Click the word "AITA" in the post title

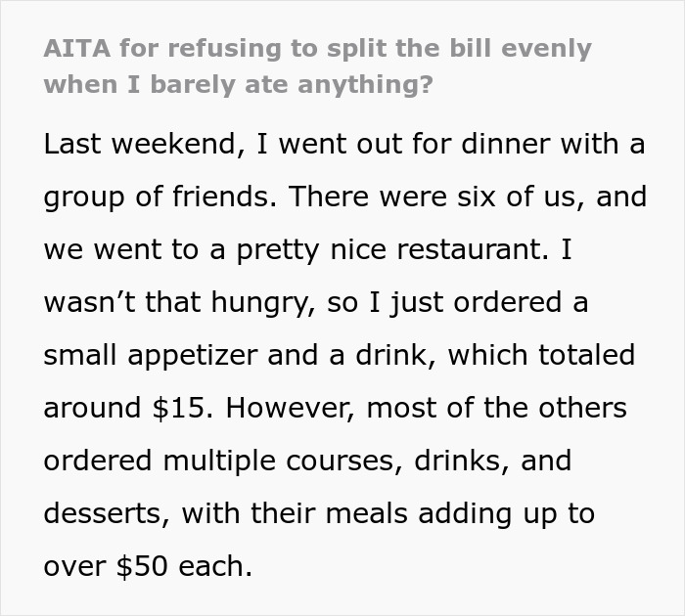click(70, 48)
